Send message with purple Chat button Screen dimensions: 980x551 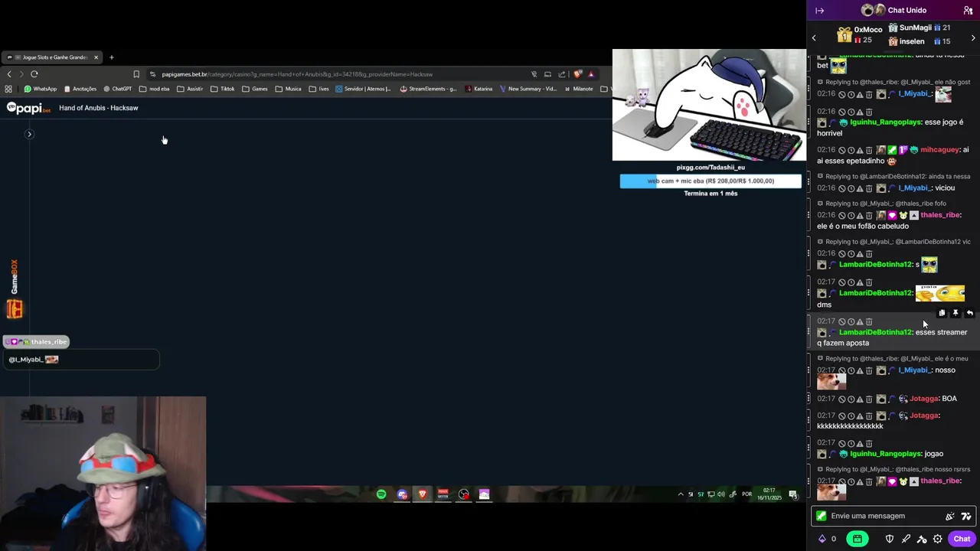(962, 539)
